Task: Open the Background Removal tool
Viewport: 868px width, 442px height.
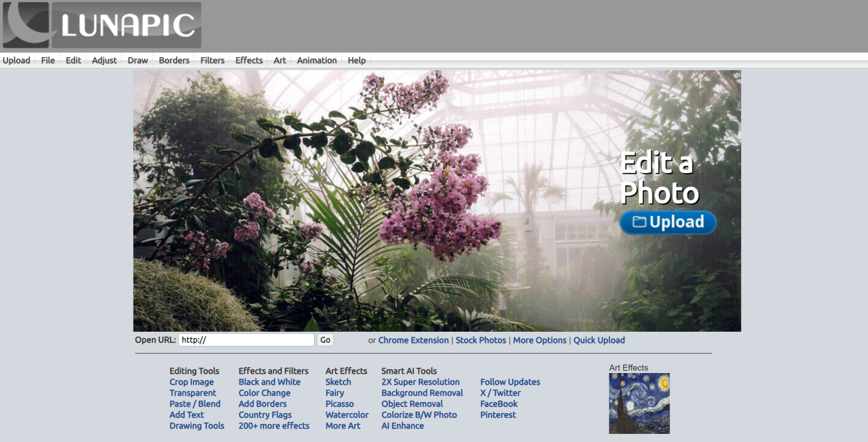Action: (x=422, y=393)
